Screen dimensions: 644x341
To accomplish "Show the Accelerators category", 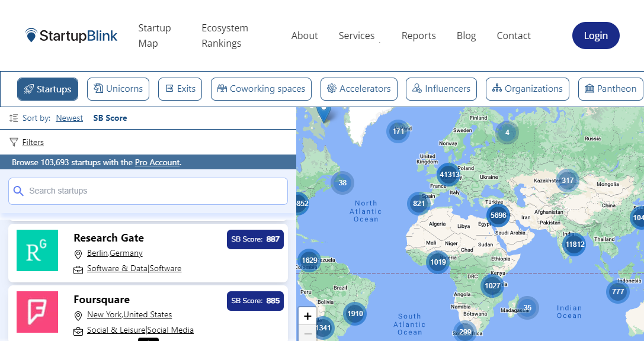I will (359, 89).
